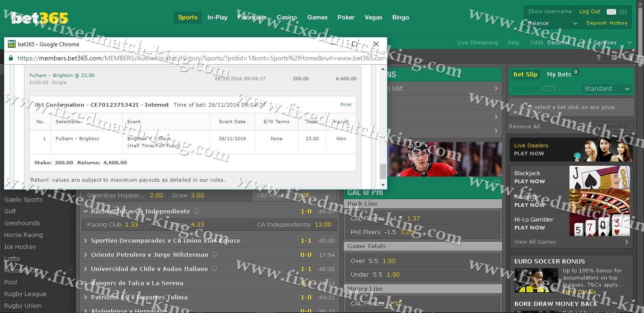
Task: Open the Casino tab
Action: [x=287, y=17]
